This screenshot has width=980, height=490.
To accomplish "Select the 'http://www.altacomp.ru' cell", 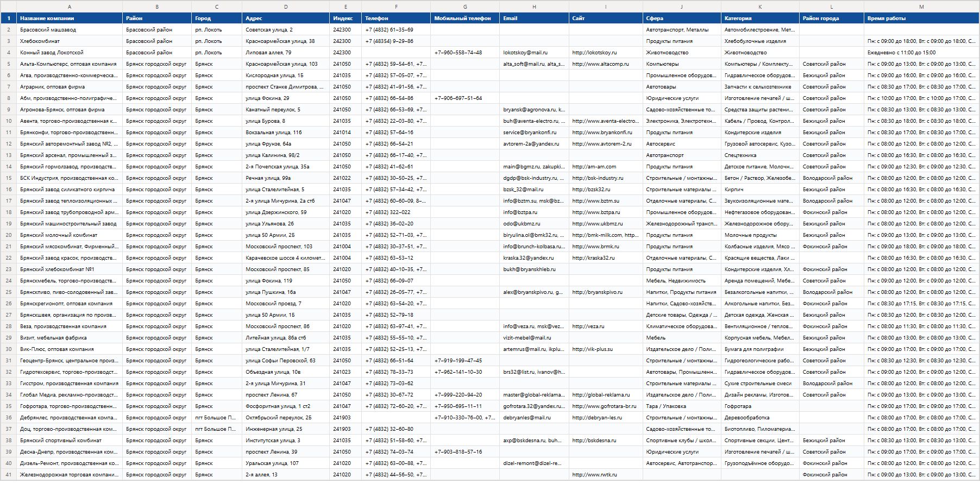I will [606, 64].
